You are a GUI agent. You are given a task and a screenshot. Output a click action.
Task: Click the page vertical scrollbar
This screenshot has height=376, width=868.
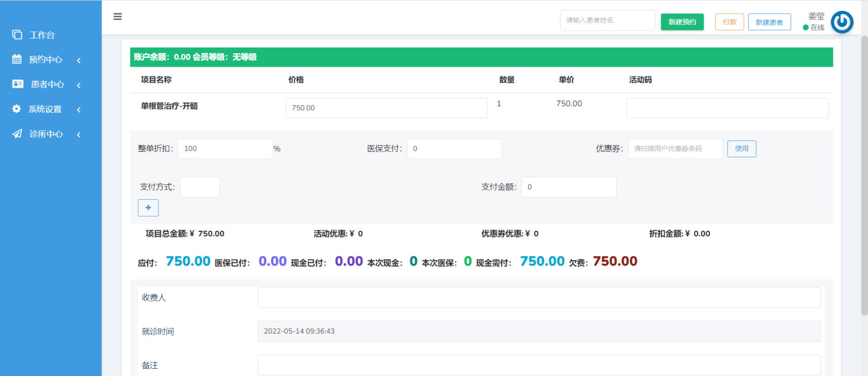pyautogui.click(x=864, y=176)
